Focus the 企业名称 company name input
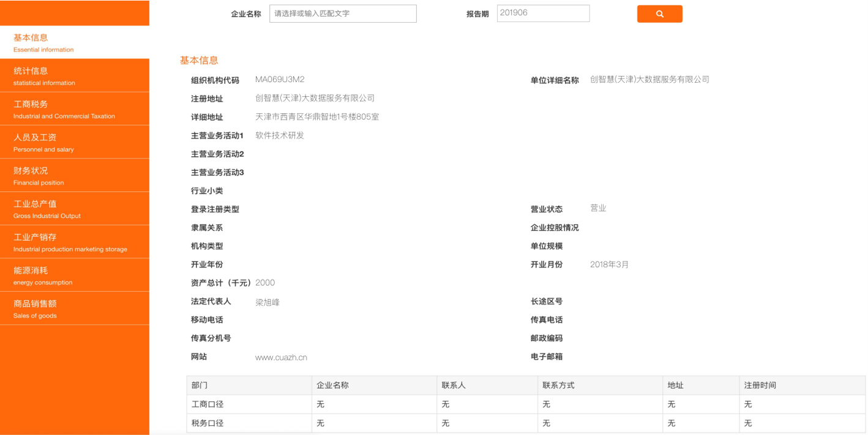868x435 pixels. click(x=343, y=13)
